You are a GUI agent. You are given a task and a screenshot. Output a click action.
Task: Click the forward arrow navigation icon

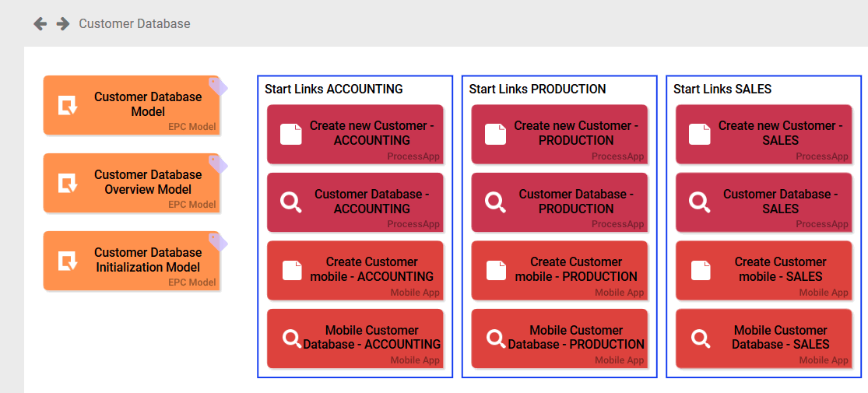(x=63, y=24)
